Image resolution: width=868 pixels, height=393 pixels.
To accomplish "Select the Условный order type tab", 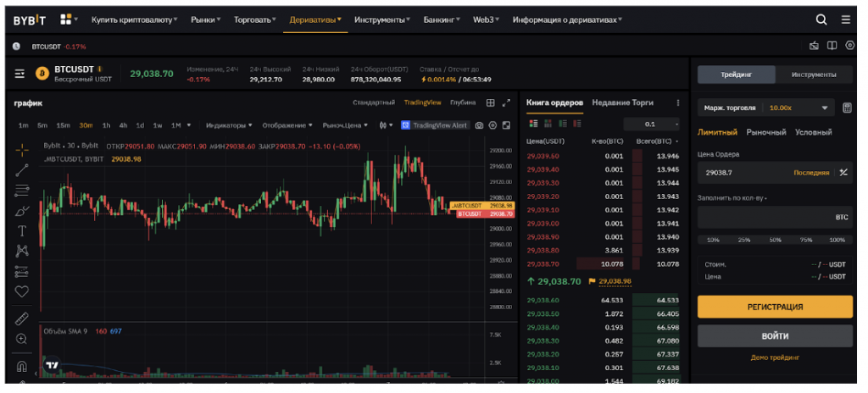I will pyautogui.click(x=813, y=132).
